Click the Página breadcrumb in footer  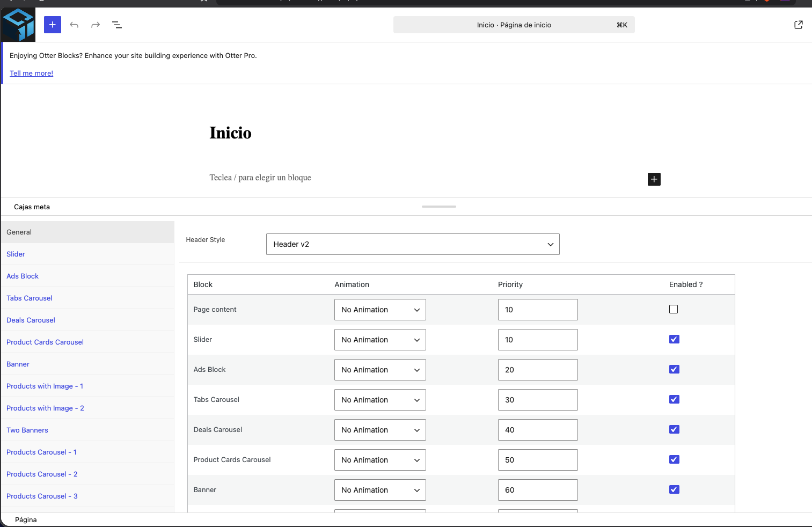26,520
